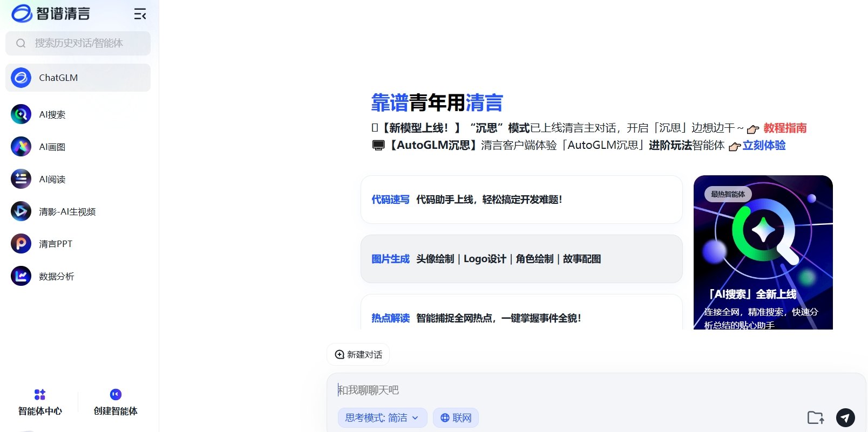Expand the 思考模式: 简洁 dropdown
The image size is (868, 432).
(382, 418)
